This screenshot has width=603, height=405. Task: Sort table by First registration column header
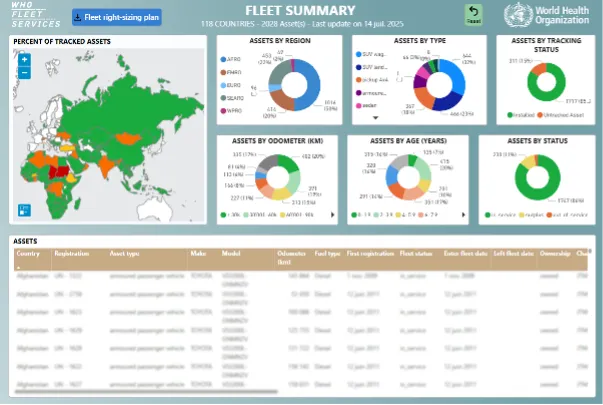(370, 259)
